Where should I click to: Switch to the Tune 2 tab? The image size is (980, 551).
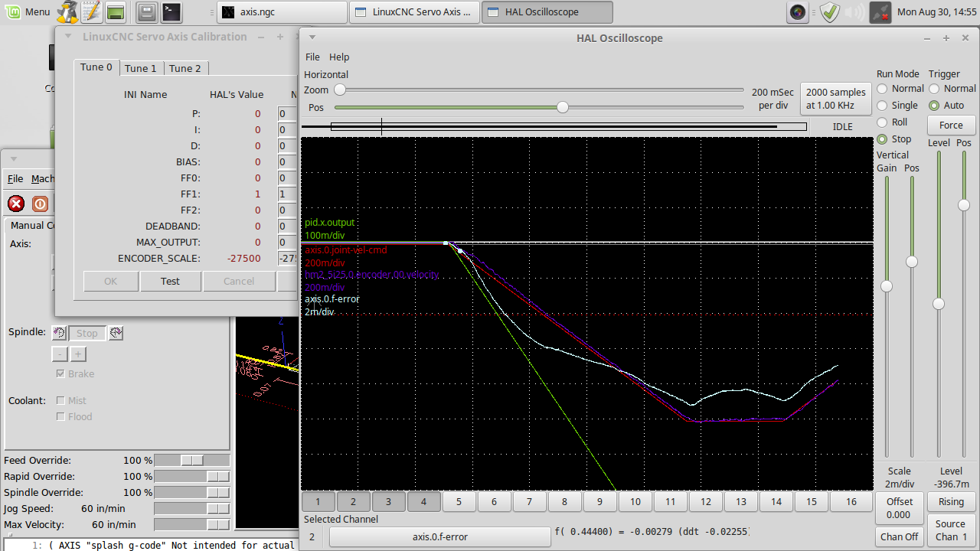point(185,68)
